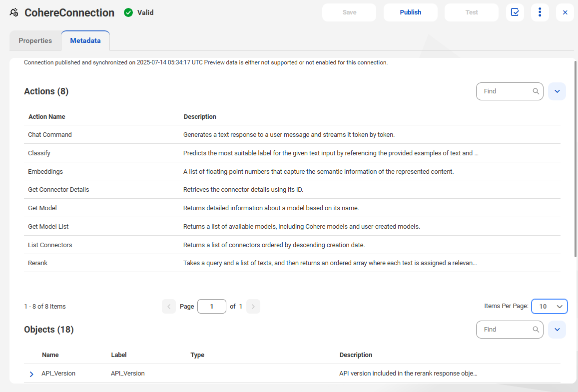Click the green Valid status checkmark
The image size is (578, 392).
coord(128,12)
